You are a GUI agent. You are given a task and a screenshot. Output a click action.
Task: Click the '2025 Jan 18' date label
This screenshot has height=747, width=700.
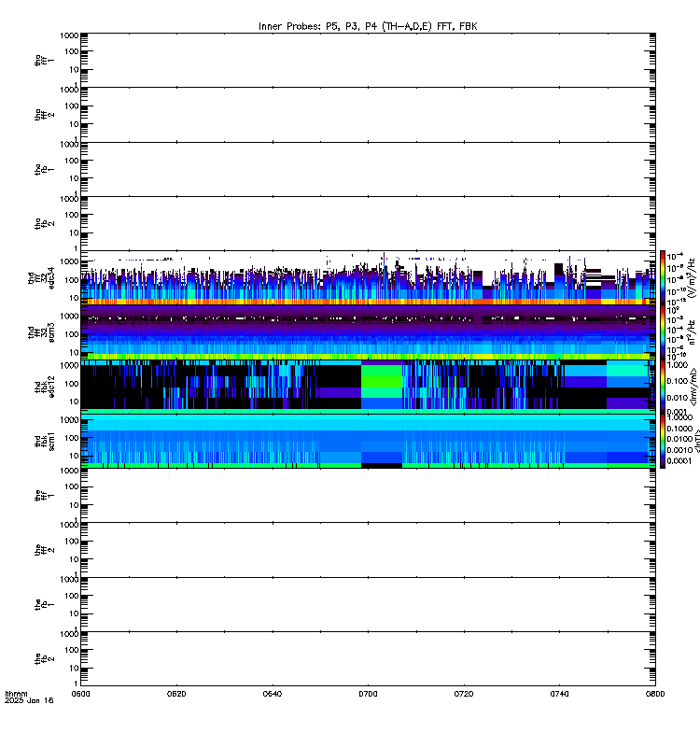pos(29,701)
